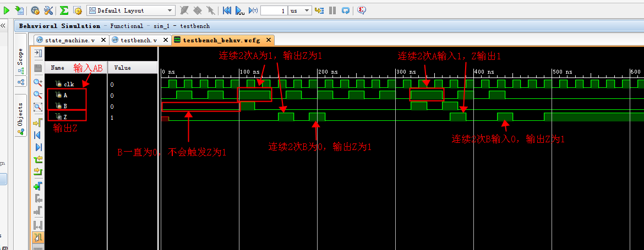Click the simulation settings gear-window icon
This screenshot has height=250, width=644.
pyautogui.click(x=77, y=10)
